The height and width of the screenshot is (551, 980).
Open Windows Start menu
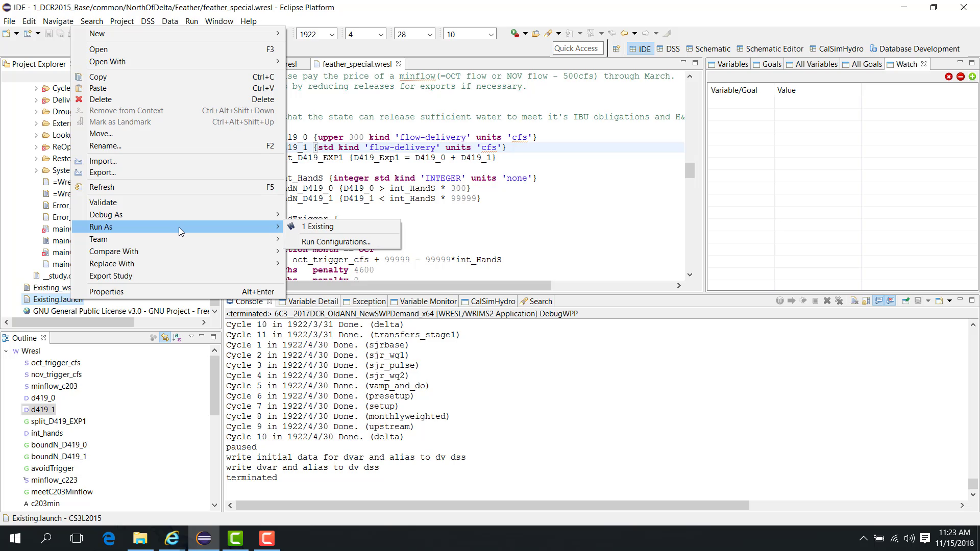tap(15, 538)
